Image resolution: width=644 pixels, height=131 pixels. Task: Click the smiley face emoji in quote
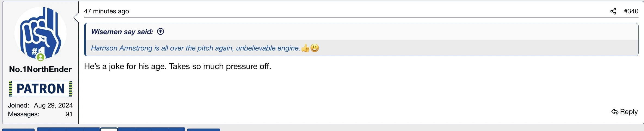click(315, 48)
